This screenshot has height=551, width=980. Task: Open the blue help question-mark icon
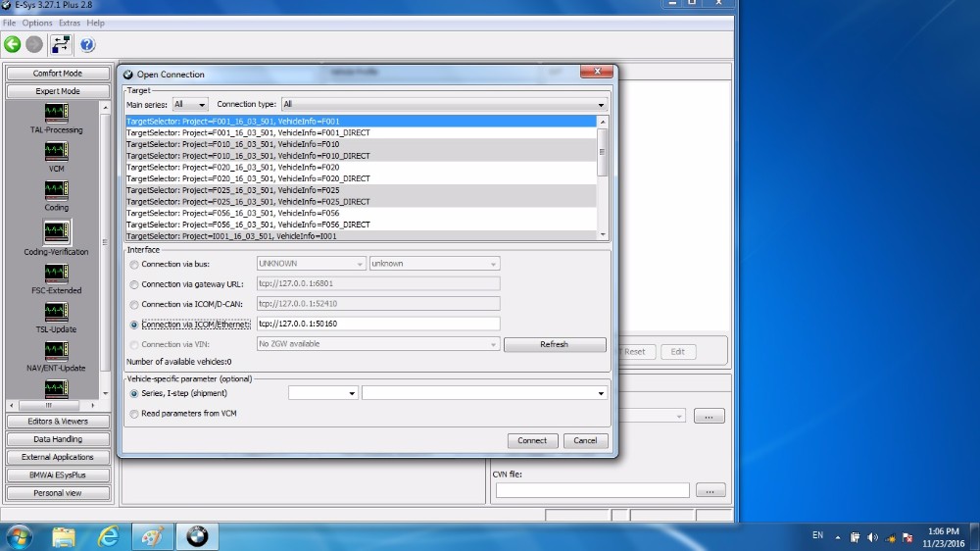(x=87, y=44)
